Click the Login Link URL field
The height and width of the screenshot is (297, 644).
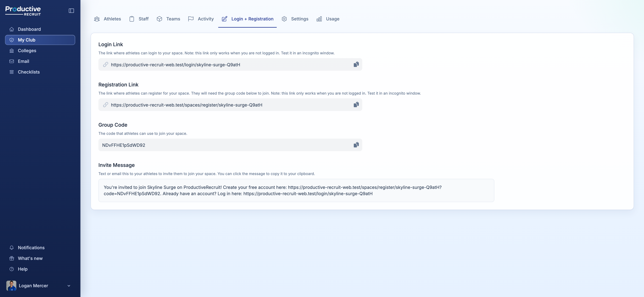tap(230, 64)
